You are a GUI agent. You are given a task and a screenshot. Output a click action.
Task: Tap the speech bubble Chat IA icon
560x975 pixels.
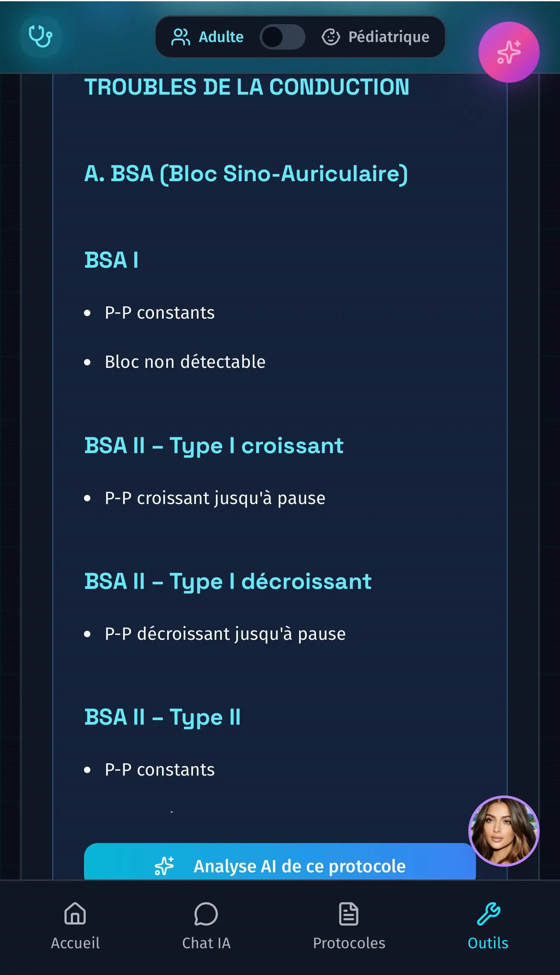click(206, 913)
